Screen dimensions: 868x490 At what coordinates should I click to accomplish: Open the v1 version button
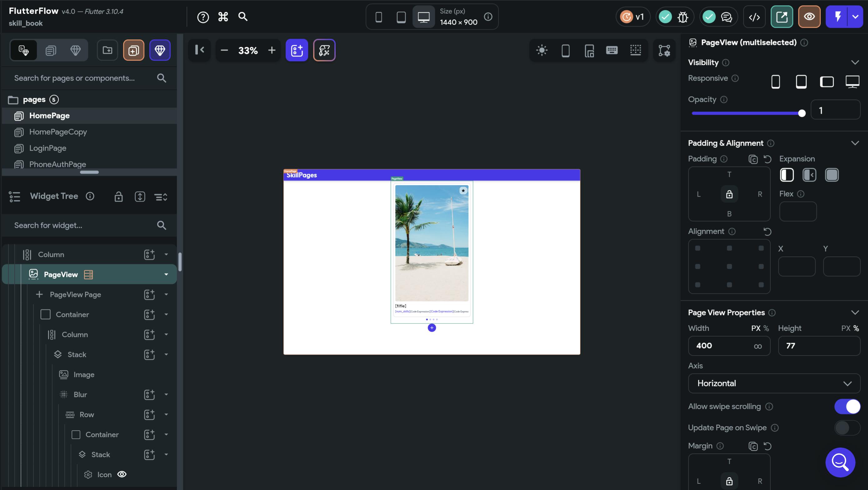coord(633,17)
